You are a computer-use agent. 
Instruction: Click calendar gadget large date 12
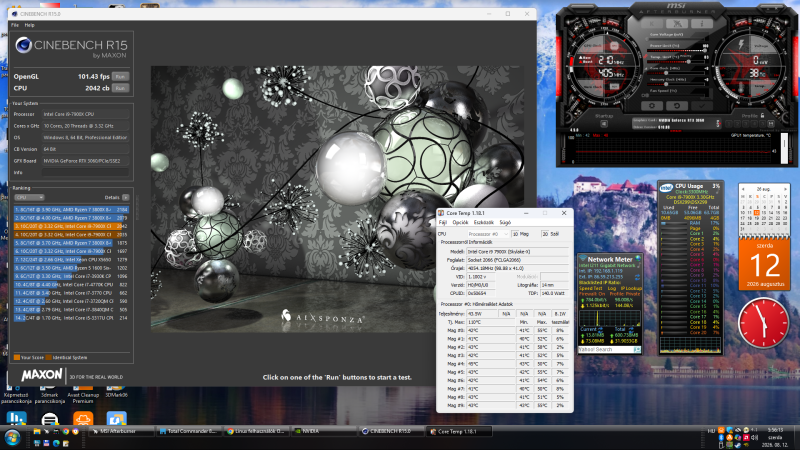[765, 265]
